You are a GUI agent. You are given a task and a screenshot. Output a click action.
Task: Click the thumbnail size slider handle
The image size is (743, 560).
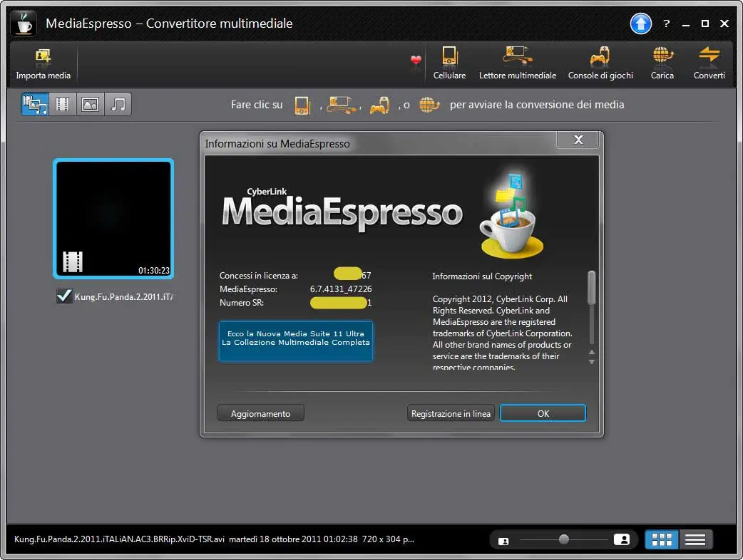[x=564, y=539]
